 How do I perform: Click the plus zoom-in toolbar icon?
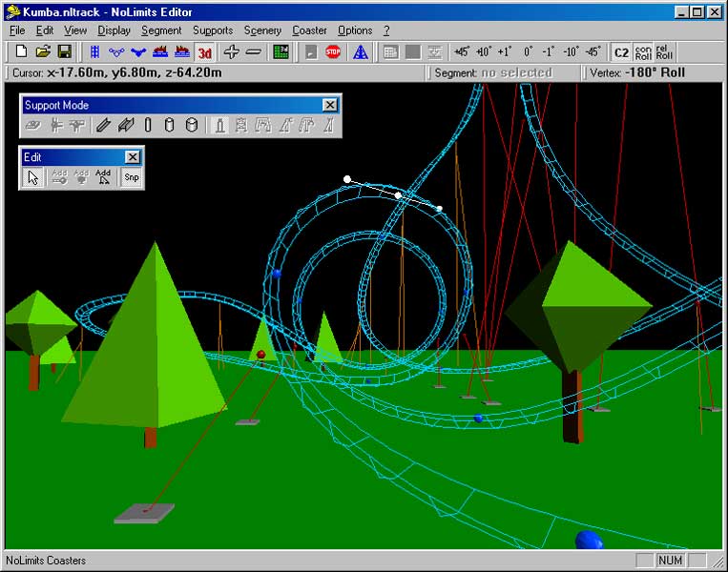click(x=231, y=51)
